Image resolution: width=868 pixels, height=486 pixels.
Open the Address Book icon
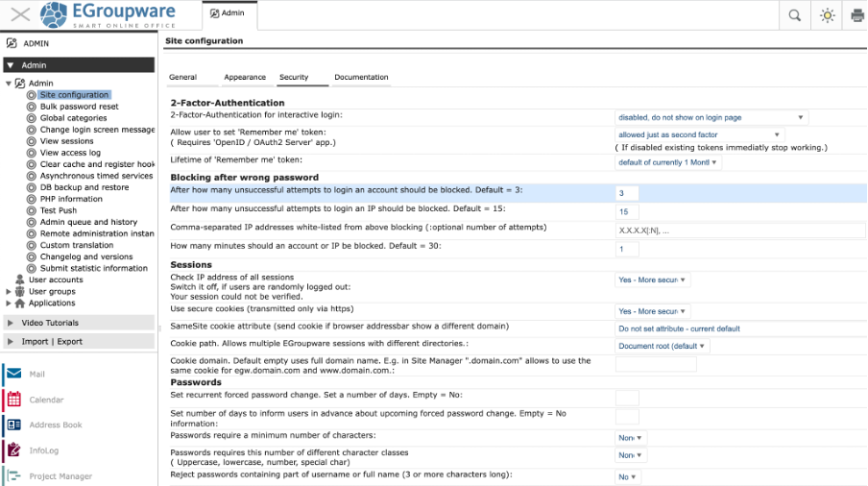(x=13, y=425)
